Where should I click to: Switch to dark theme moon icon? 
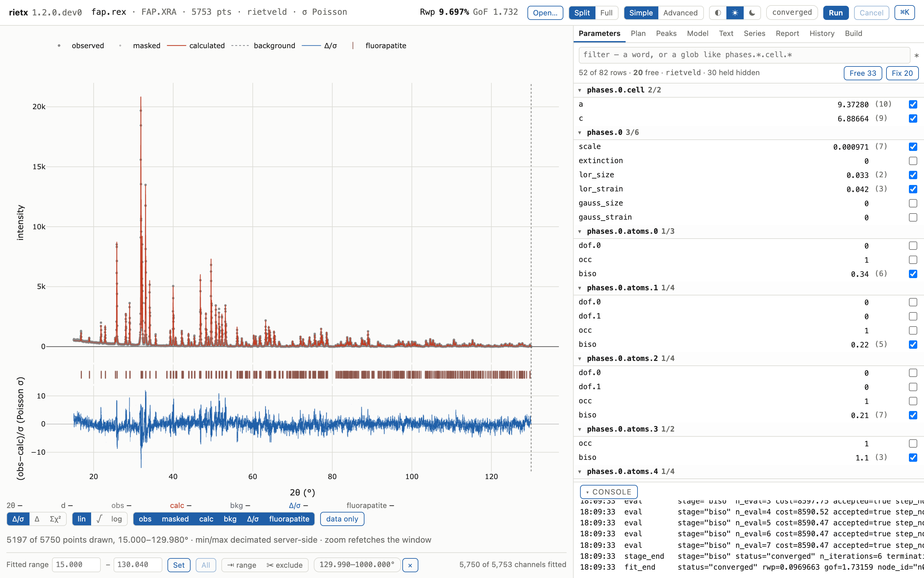click(x=752, y=13)
